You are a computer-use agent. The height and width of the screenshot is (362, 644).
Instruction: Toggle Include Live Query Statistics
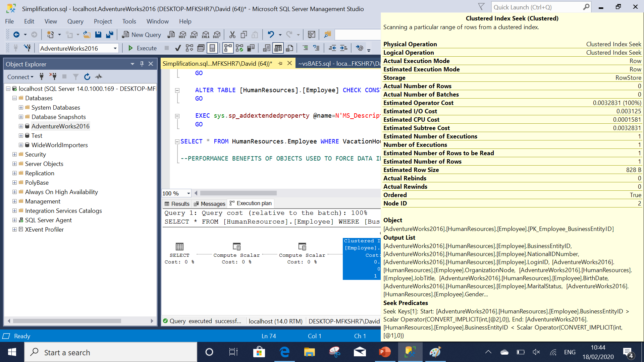tap(239, 48)
